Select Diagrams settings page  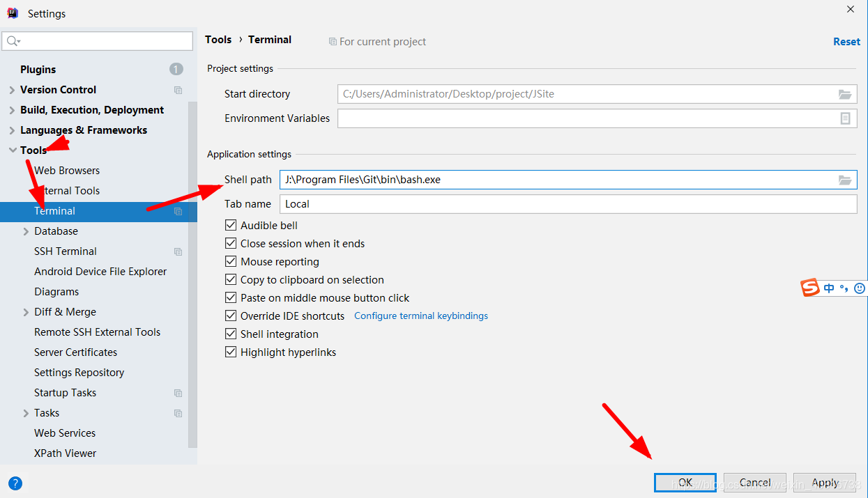click(x=56, y=292)
